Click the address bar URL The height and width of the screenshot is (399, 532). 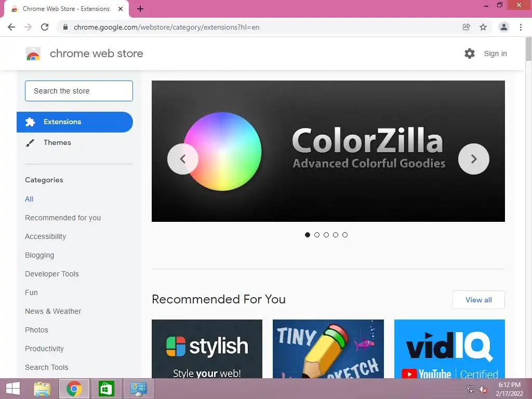point(166,27)
